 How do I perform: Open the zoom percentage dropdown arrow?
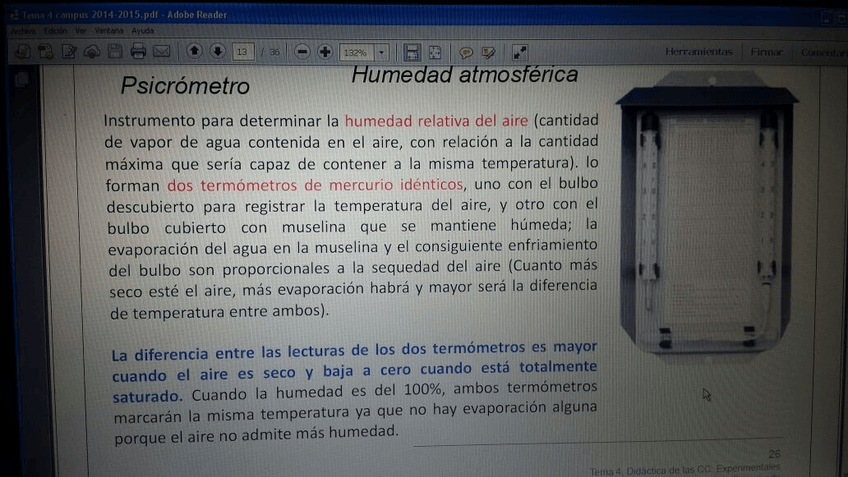click(x=381, y=52)
